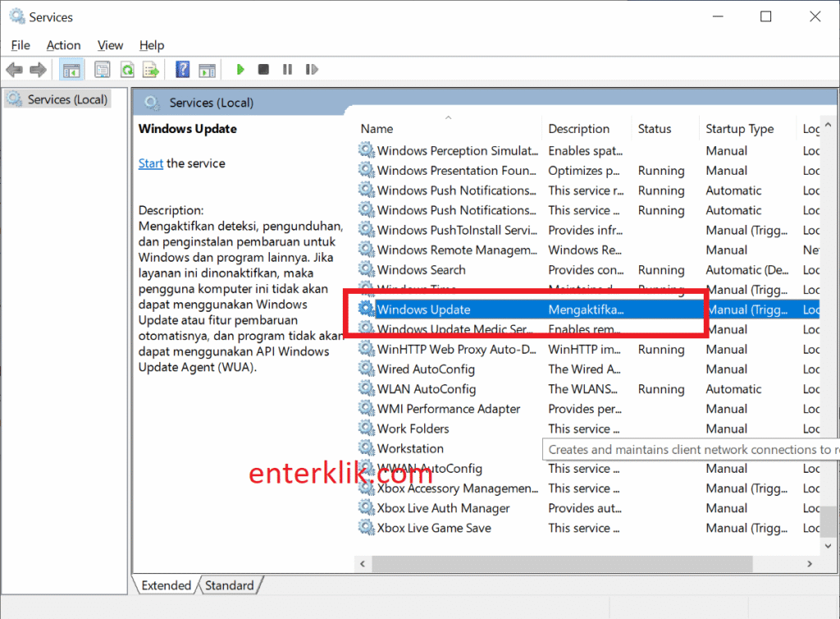Switch to the Standard tab
840x619 pixels.
tap(229, 585)
